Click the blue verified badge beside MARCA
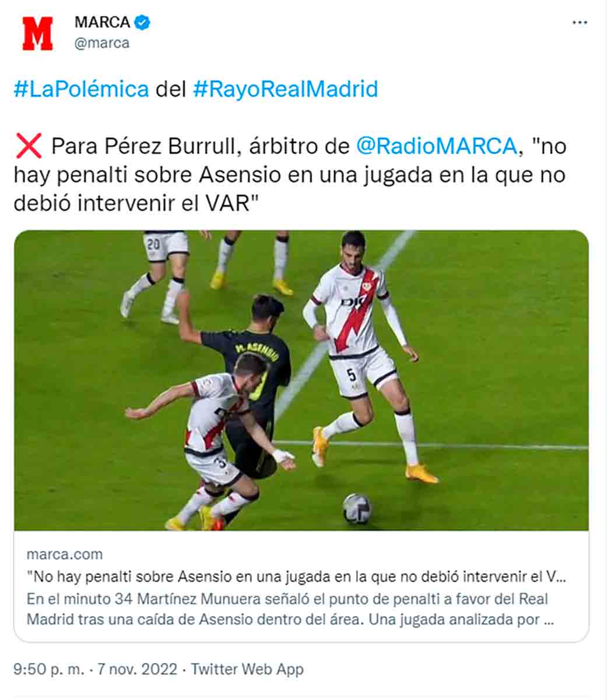The image size is (607, 700). pyautogui.click(x=143, y=23)
